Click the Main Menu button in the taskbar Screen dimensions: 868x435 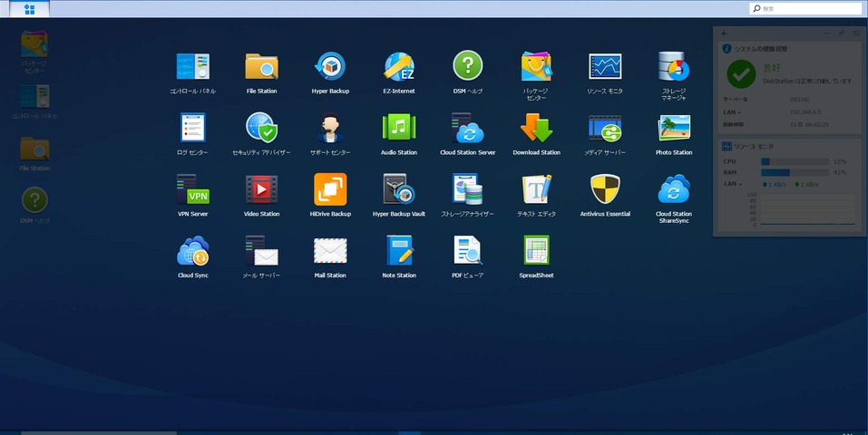(x=29, y=9)
